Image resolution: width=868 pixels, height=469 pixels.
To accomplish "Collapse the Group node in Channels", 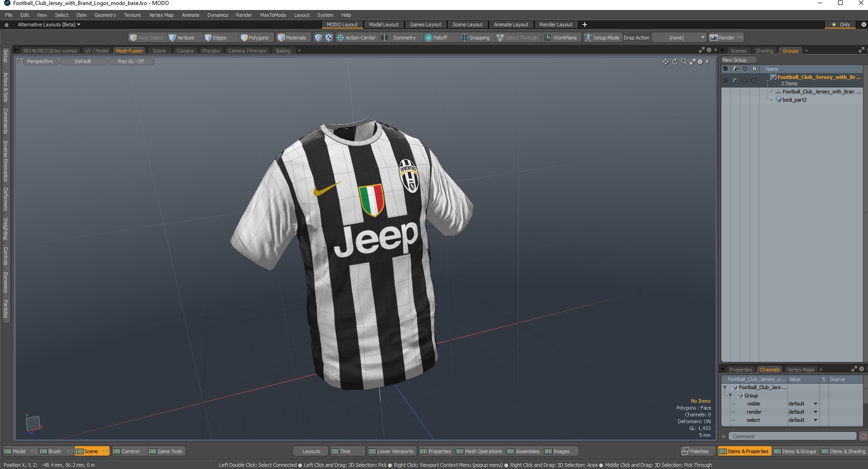I will click(x=730, y=396).
